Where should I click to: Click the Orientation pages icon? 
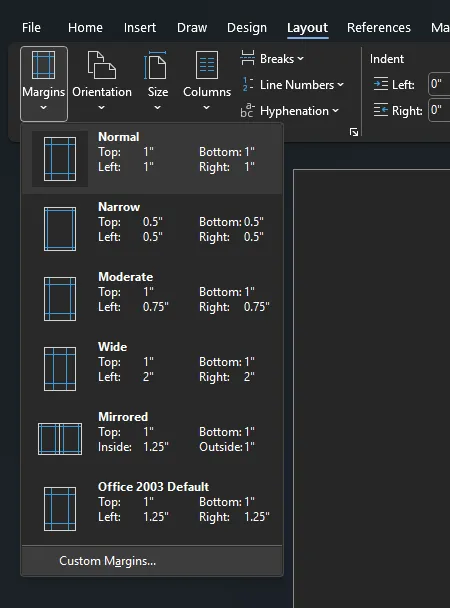(102, 65)
